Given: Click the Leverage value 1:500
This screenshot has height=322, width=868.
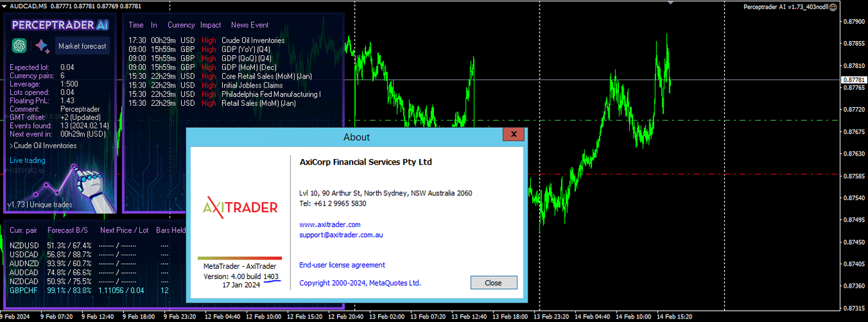Looking at the screenshot, I should [69, 84].
